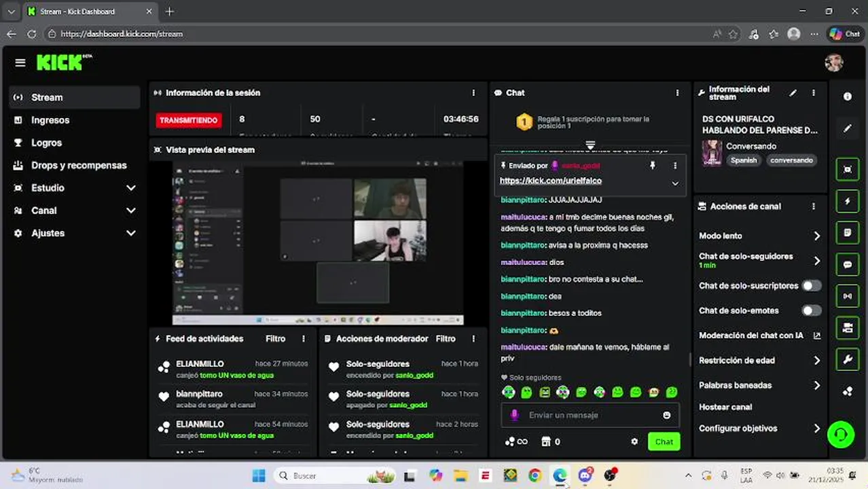Open the info icon in the right sidebar

click(847, 96)
